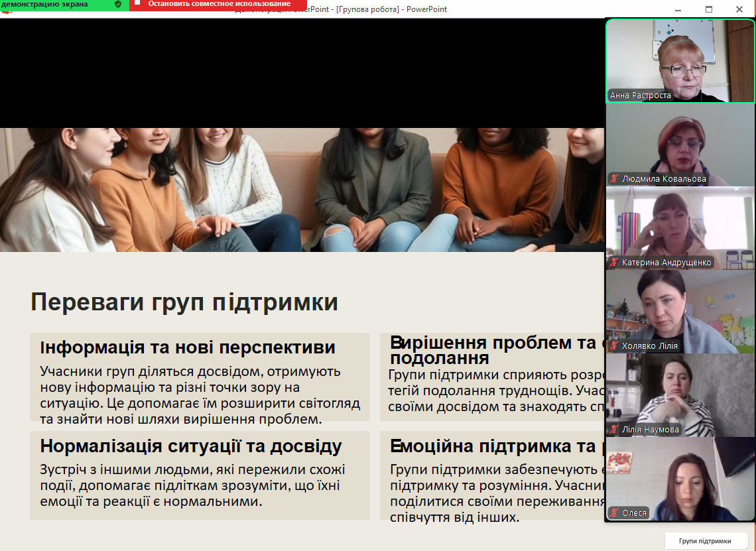
Task: Select Лілія Наумова's video tile
Action: click(x=680, y=395)
